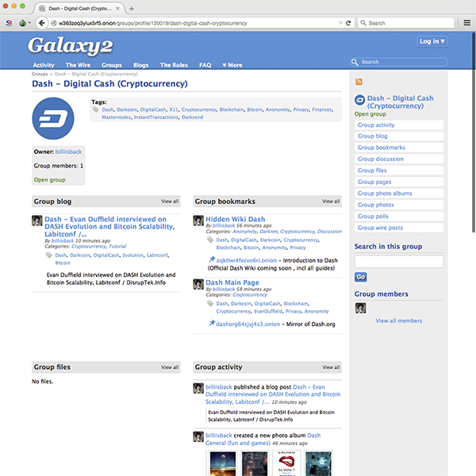
Task: Open Group photo albums in the sidebar
Action: pos(399,194)
